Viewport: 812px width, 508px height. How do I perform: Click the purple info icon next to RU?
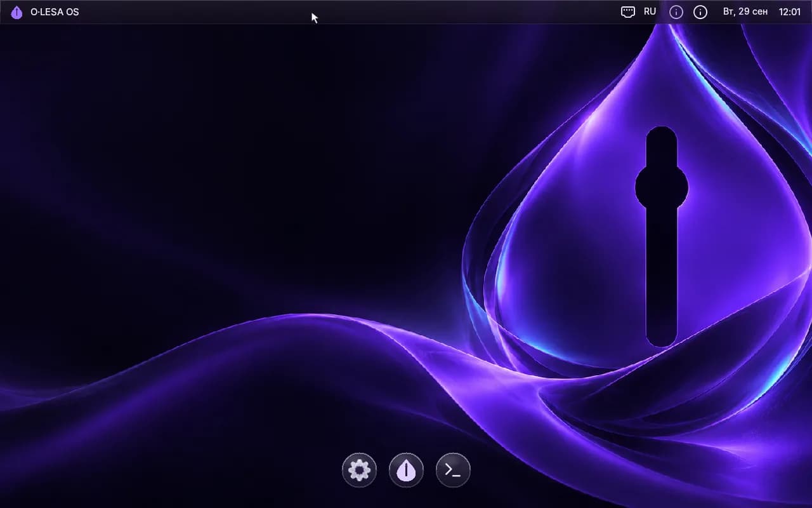[676, 12]
